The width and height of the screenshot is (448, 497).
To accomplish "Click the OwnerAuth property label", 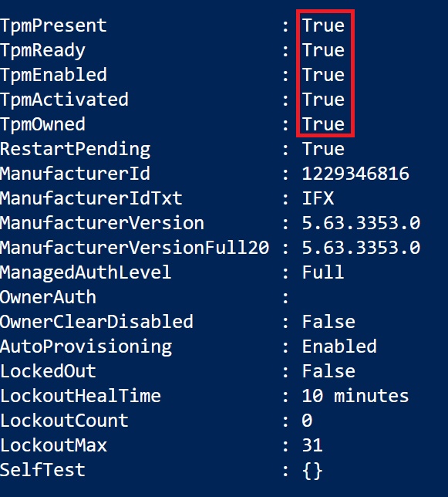I will click(x=48, y=297).
